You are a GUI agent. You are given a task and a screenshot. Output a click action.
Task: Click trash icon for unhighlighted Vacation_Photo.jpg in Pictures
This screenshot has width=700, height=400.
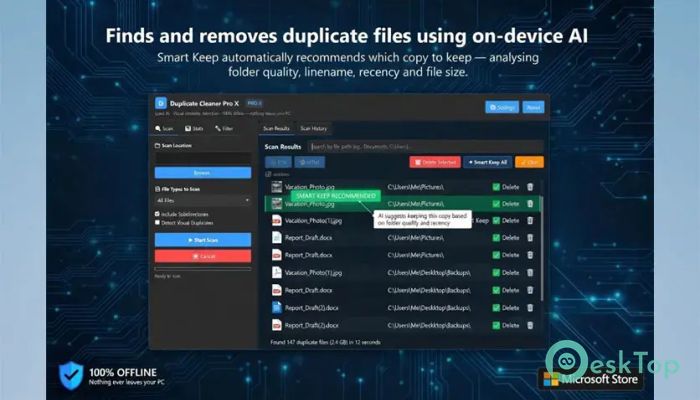click(530, 187)
